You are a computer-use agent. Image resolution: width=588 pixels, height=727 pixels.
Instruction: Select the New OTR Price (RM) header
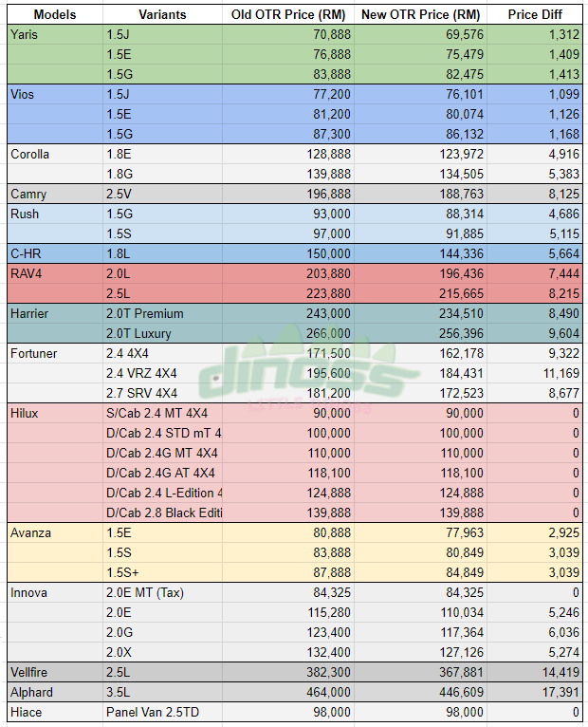[x=420, y=15]
